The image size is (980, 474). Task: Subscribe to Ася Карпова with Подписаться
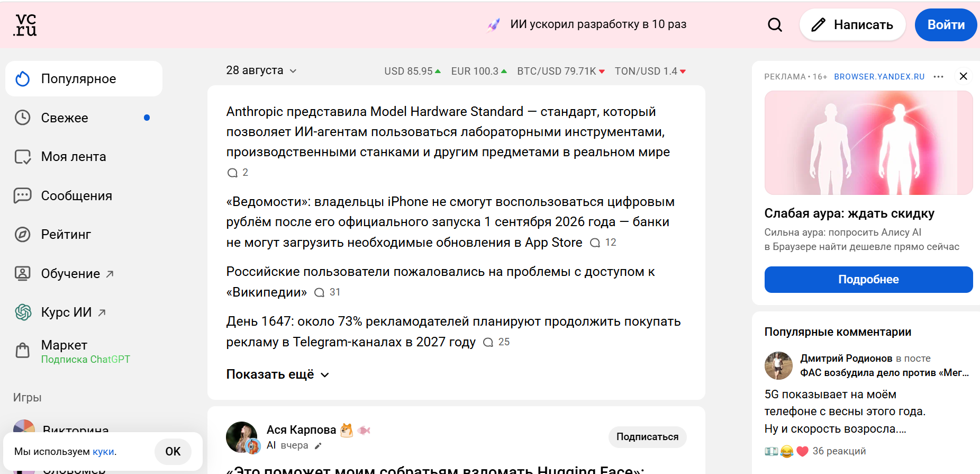point(647,437)
